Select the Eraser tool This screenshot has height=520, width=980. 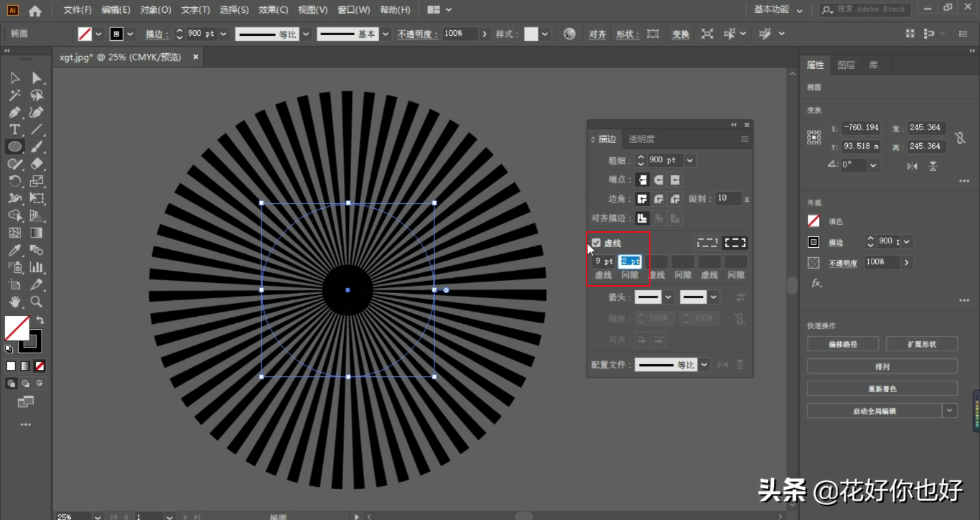(37, 164)
